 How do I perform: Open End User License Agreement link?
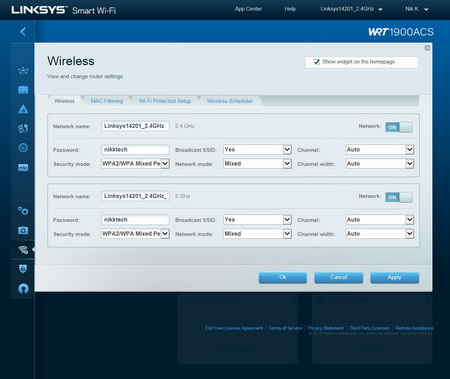(234, 328)
